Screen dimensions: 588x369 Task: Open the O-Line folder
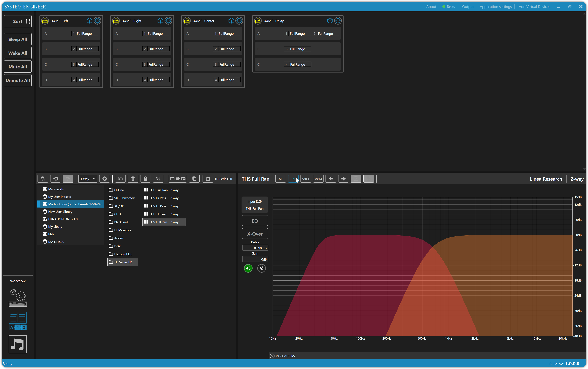[116, 190]
